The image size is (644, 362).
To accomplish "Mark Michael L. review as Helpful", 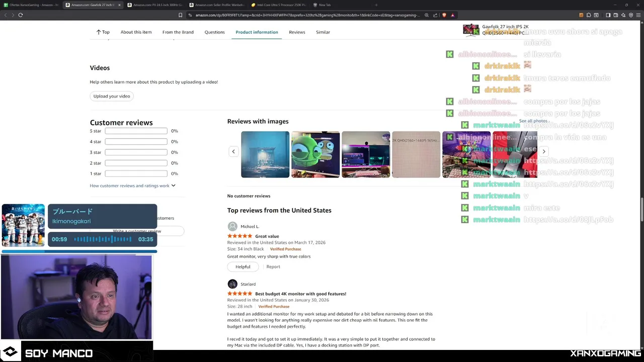I will [x=243, y=266].
